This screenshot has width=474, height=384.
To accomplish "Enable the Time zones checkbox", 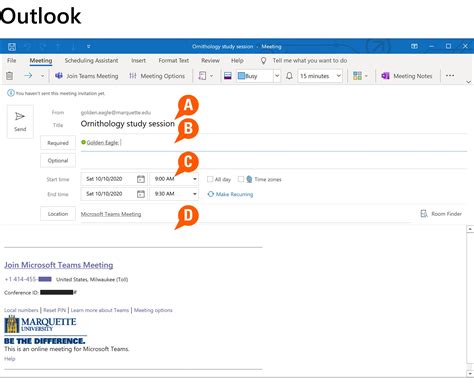I will (241, 179).
